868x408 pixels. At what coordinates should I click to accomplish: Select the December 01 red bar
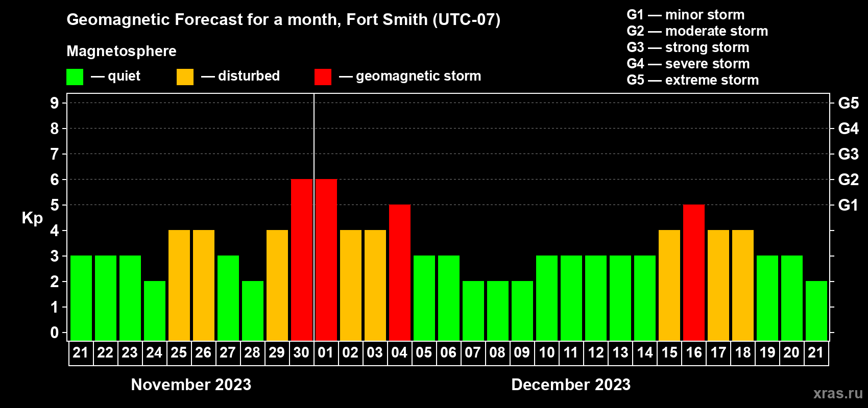point(326,260)
